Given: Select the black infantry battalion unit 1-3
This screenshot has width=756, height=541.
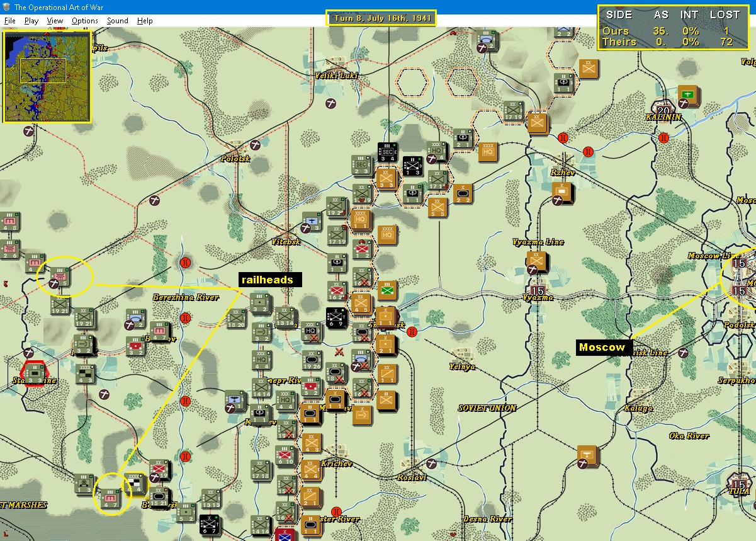Looking at the screenshot, I should [412, 165].
